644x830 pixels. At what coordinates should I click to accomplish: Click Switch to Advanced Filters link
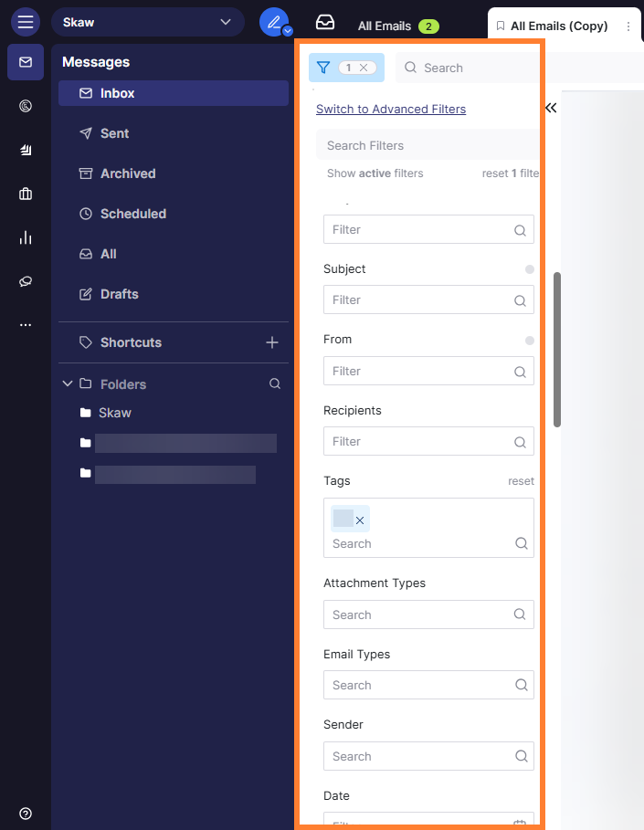391,110
